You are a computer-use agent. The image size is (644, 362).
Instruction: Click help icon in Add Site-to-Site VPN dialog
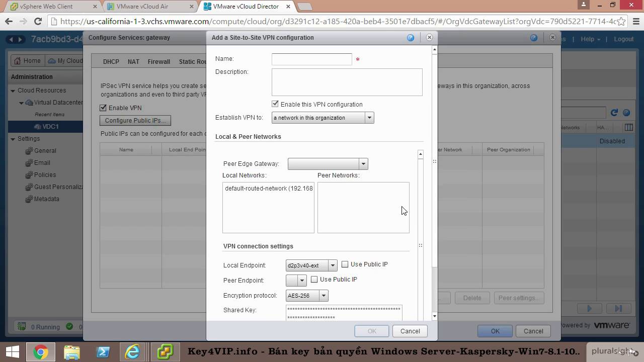[x=411, y=38]
